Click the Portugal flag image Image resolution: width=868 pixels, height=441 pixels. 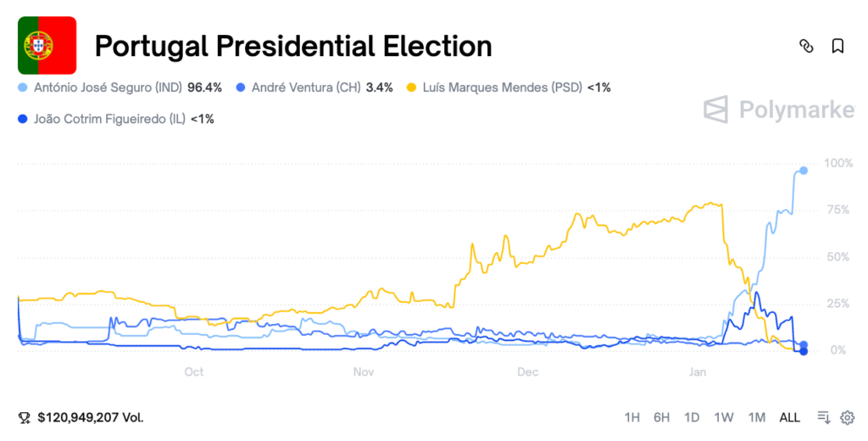tap(47, 45)
